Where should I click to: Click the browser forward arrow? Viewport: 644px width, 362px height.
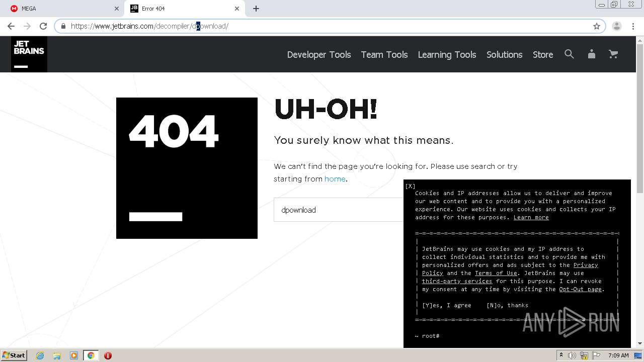[27, 26]
